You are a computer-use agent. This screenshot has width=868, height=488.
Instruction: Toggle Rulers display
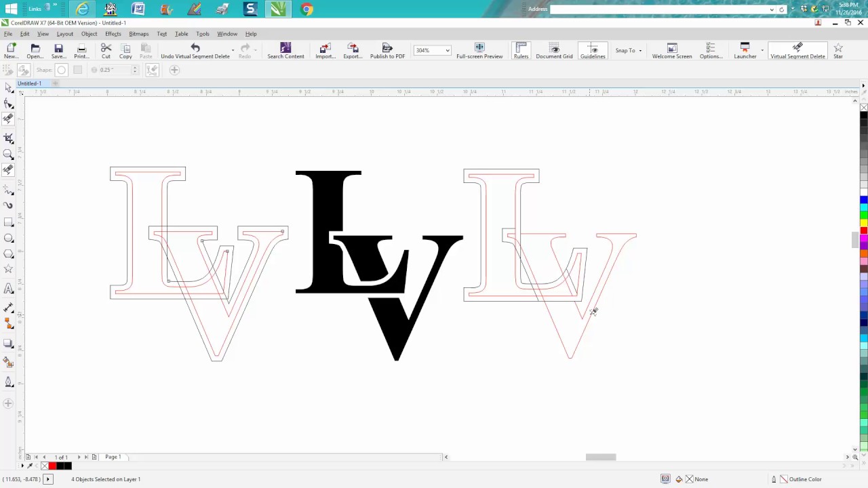click(x=521, y=51)
